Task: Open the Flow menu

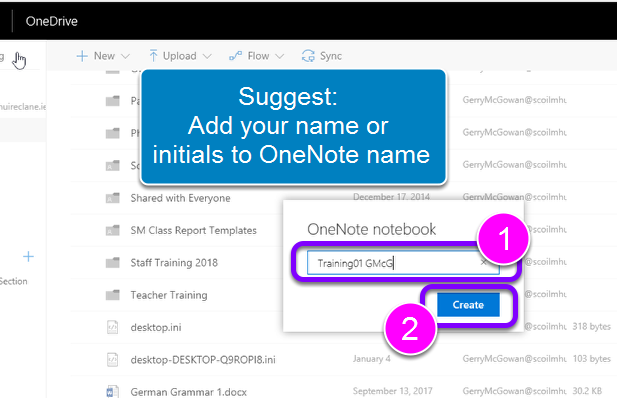Action: click(x=257, y=56)
